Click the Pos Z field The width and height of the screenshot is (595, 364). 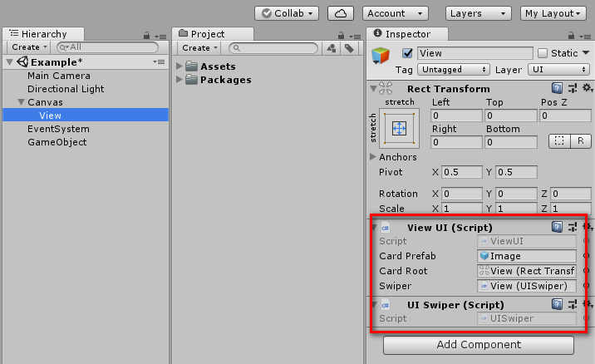pos(565,116)
